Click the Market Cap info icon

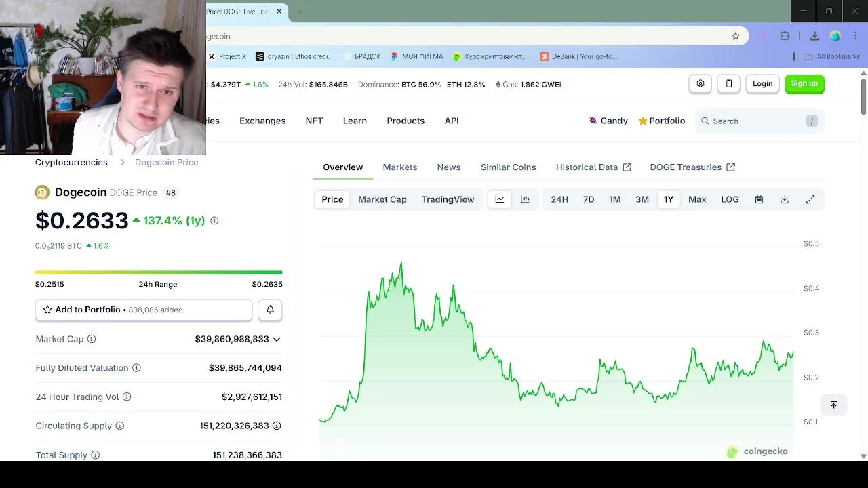92,339
